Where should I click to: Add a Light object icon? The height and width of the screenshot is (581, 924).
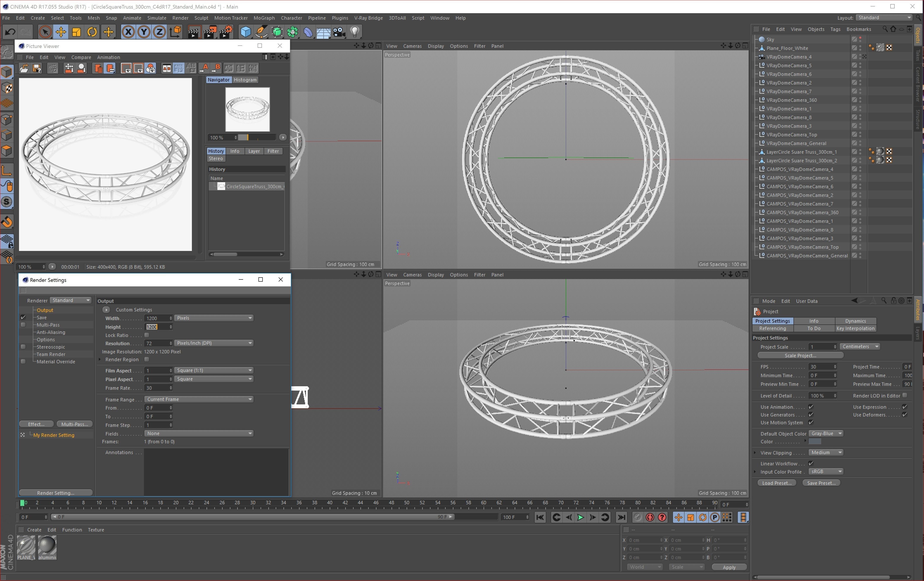click(x=355, y=32)
